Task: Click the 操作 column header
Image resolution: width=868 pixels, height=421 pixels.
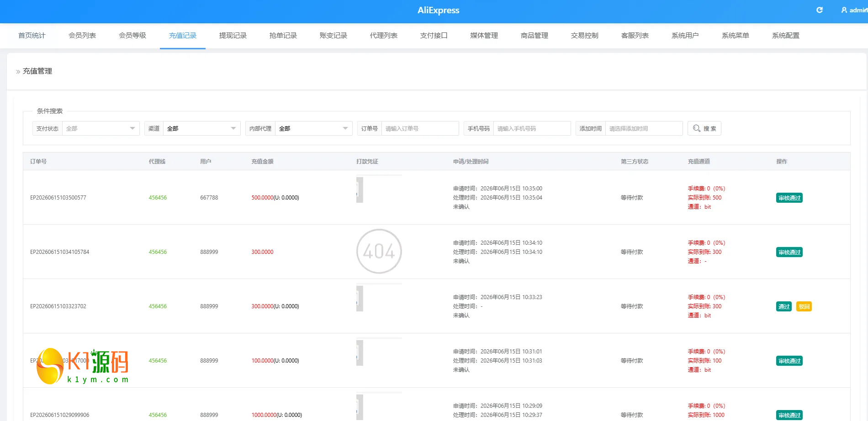Action: (782, 162)
